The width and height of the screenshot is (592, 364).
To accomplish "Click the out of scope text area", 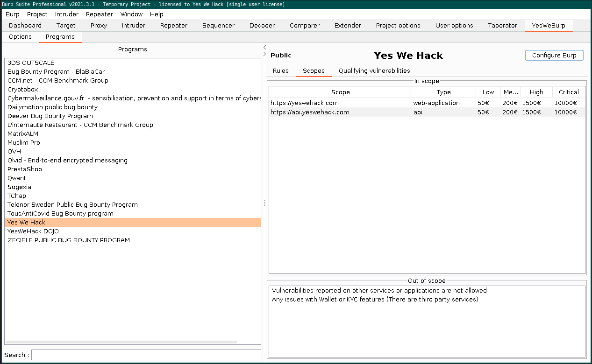I will [x=427, y=322].
